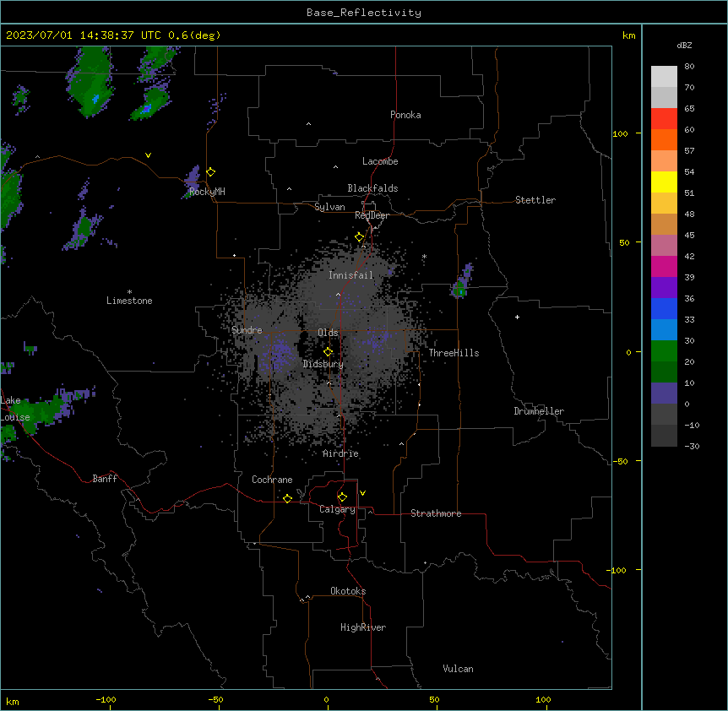Click the Strathmore label

pyautogui.click(x=436, y=513)
